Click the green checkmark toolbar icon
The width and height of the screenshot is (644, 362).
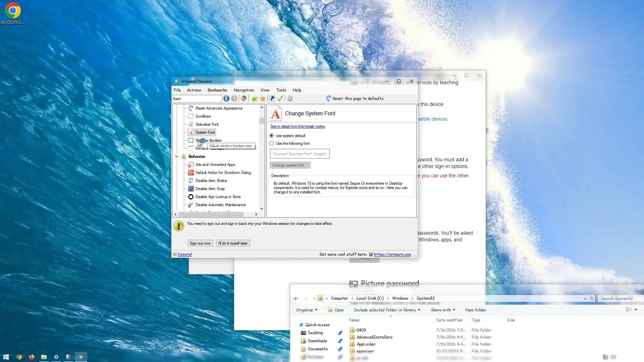280,99
